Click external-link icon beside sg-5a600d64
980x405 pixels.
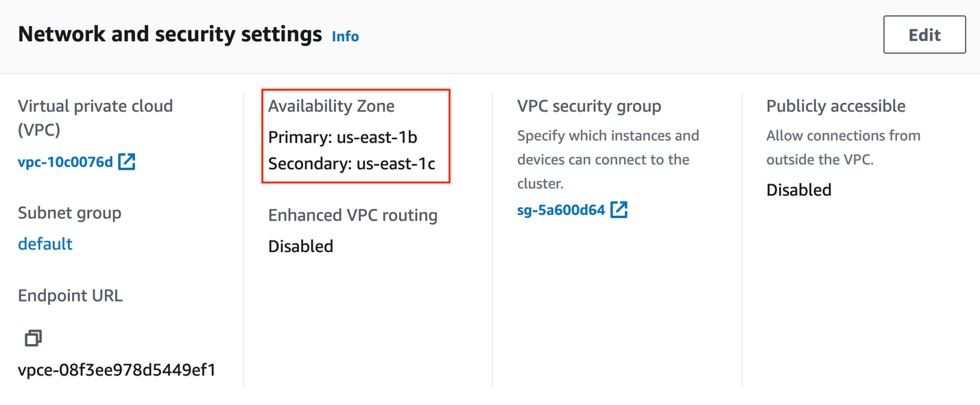pyautogui.click(x=619, y=210)
